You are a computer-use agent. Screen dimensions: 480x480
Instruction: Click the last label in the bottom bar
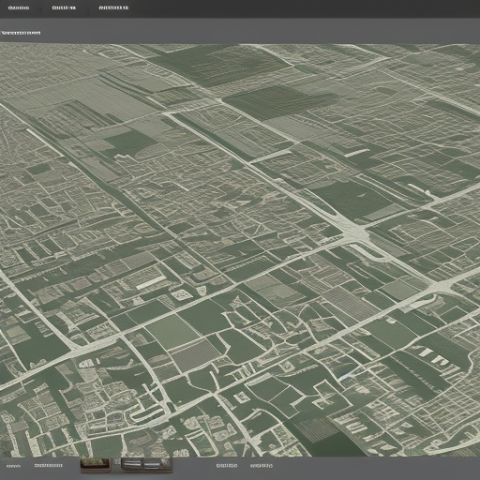pos(261,466)
